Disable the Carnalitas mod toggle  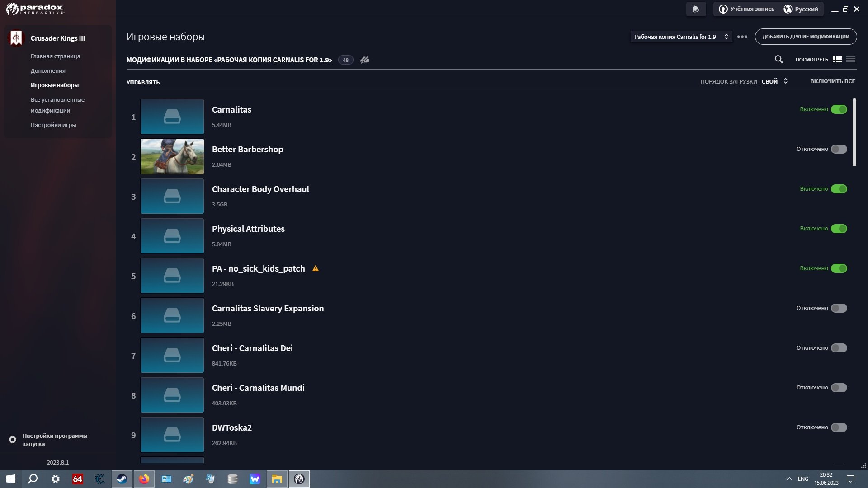point(839,109)
